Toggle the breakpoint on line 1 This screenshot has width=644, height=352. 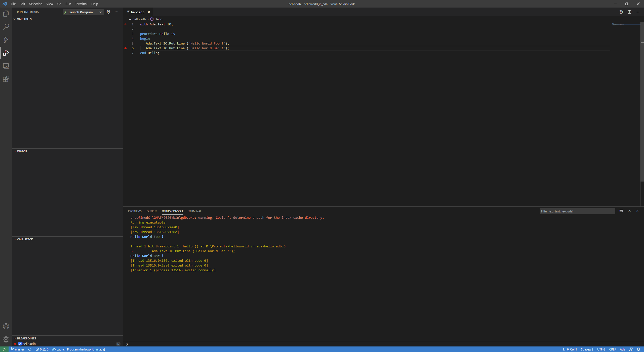(x=126, y=24)
